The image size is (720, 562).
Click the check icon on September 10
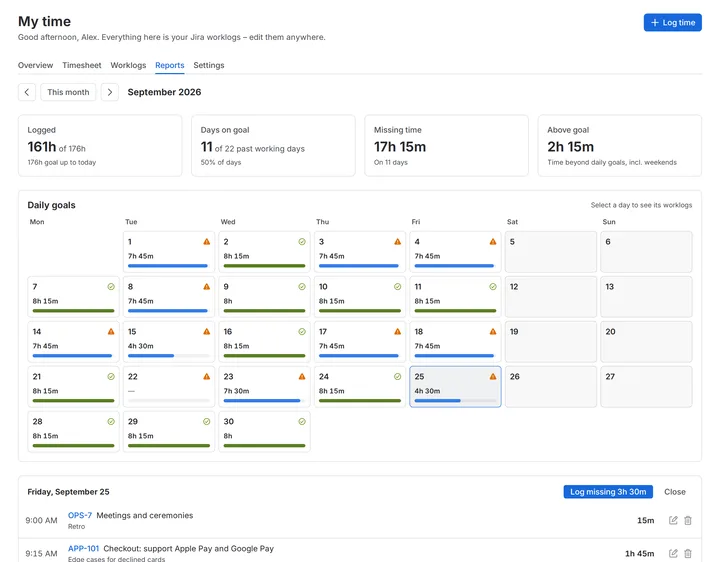click(397, 287)
